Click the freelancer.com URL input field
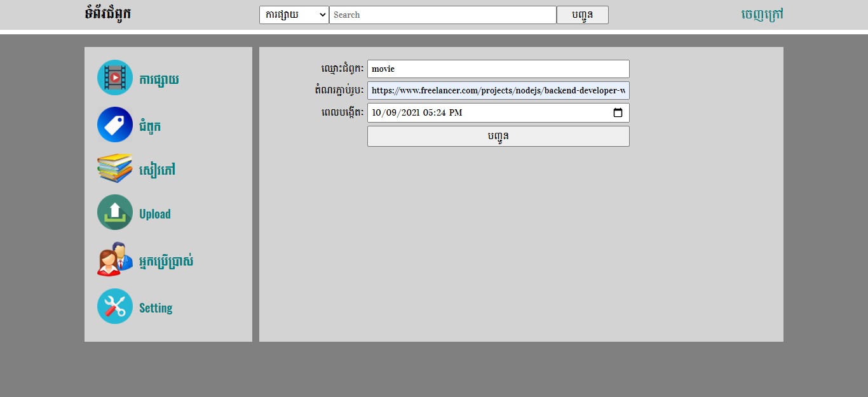Viewport: 868px width, 397px height. [498, 90]
